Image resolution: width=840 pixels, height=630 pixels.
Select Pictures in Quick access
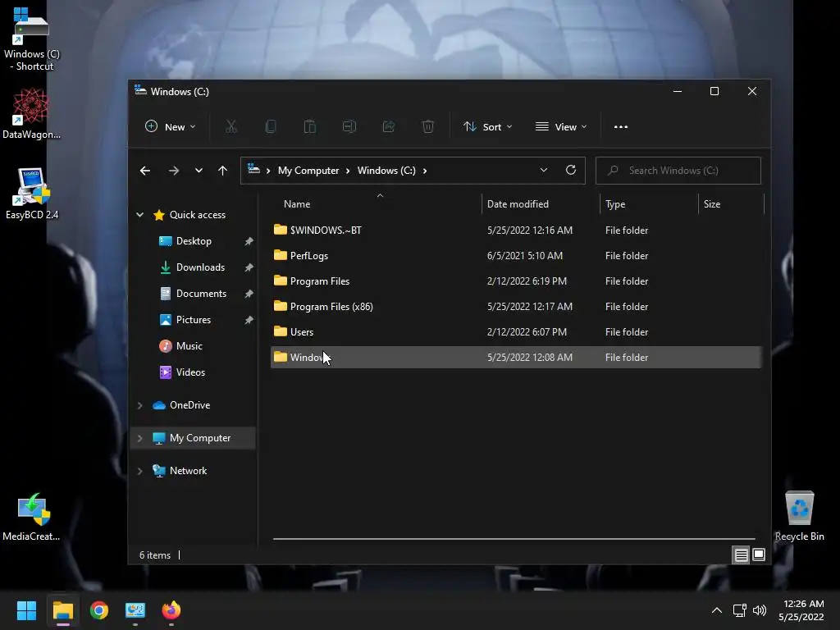[194, 320]
